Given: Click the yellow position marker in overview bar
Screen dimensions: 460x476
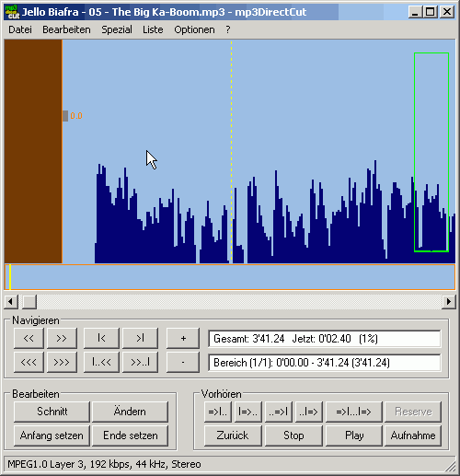Looking at the screenshot, I should point(10,277).
